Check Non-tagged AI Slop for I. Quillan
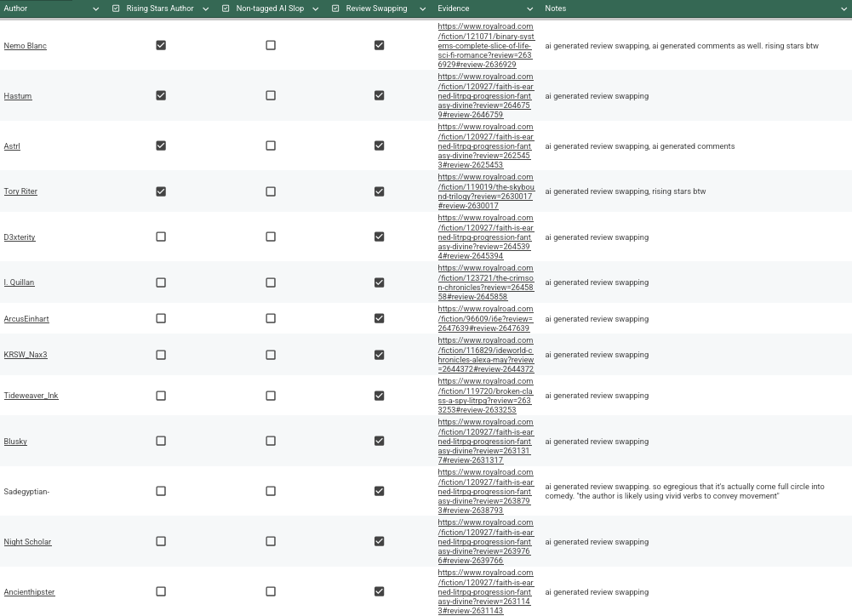 tap(271, 282)
